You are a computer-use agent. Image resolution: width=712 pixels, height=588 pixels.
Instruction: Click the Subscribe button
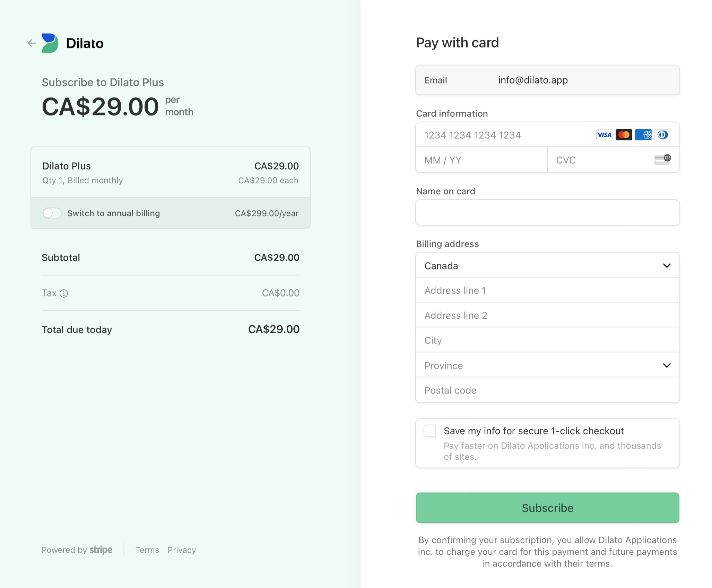click(x=547, y=508)
